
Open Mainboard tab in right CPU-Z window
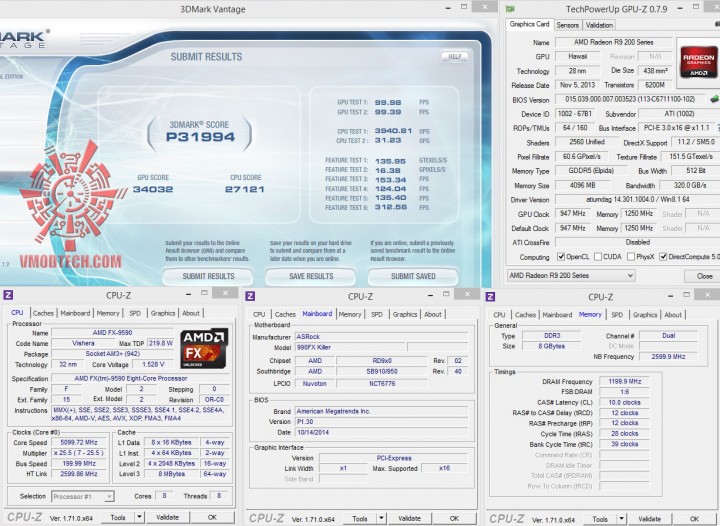(557, 315)
